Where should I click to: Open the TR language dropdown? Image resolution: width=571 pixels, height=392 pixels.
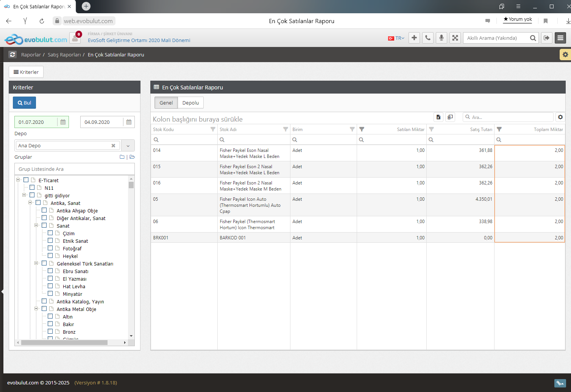(x=396, y=38)
